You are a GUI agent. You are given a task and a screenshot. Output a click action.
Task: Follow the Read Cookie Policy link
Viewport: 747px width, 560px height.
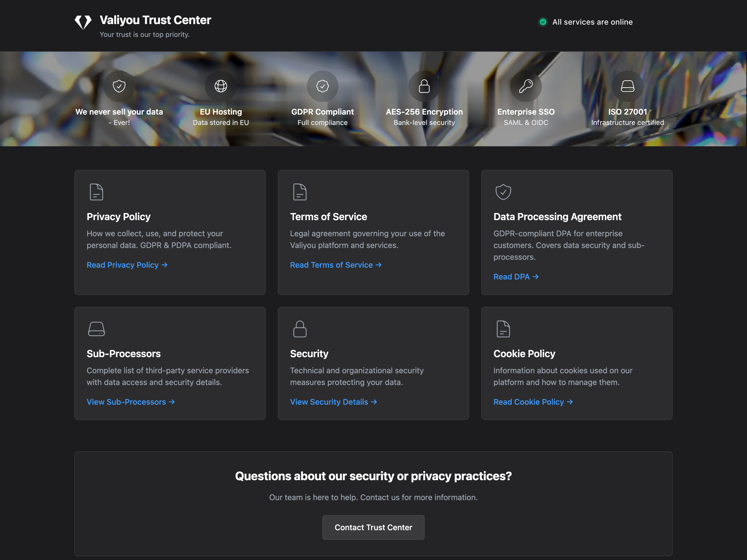[x=533, y=402]
